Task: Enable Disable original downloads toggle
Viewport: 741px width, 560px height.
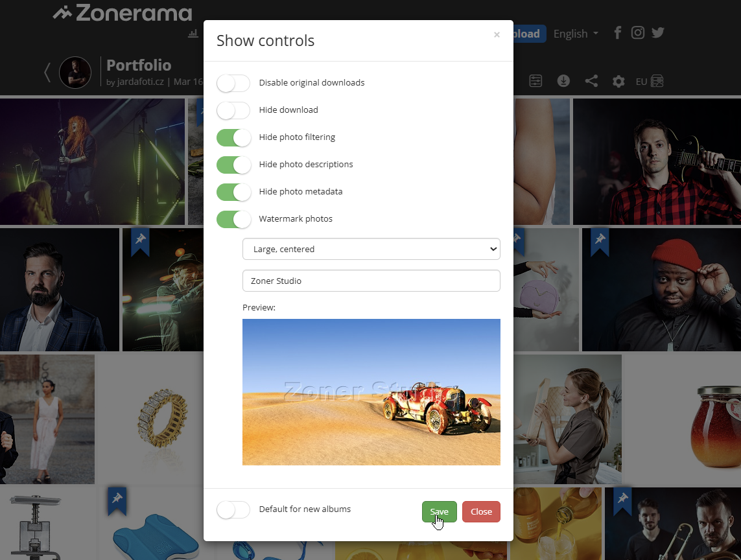Action: (x=233, y=83)
